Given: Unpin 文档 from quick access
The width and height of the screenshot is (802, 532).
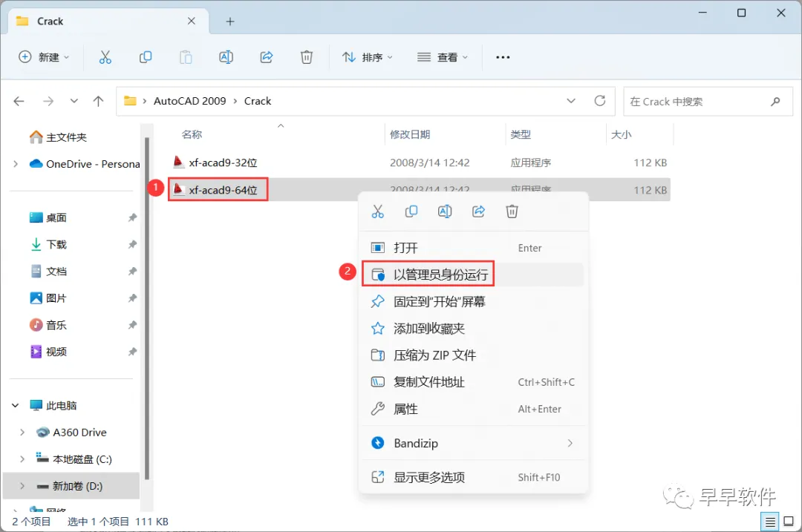Looking at the screenshot, I should pyautogui.click(x=132, y=272).
